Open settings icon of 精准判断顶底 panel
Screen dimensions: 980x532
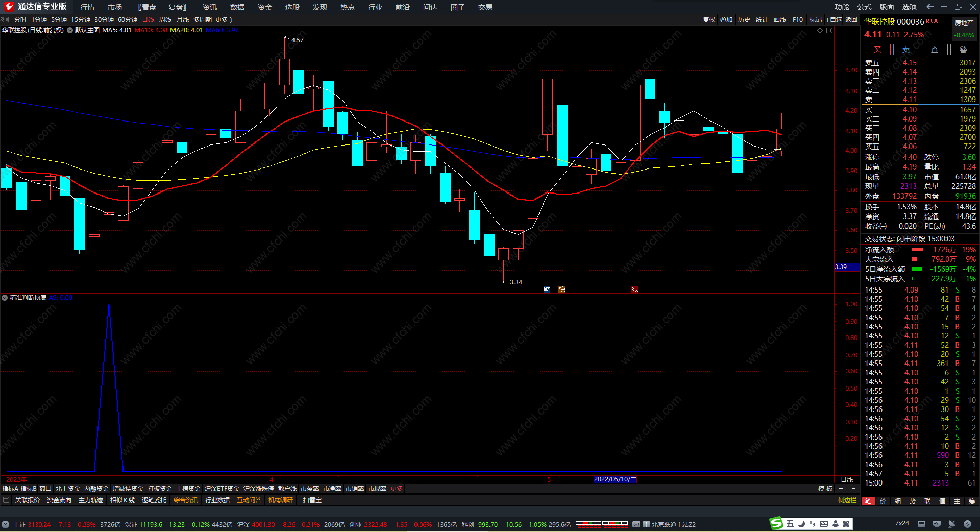(5, 298)
